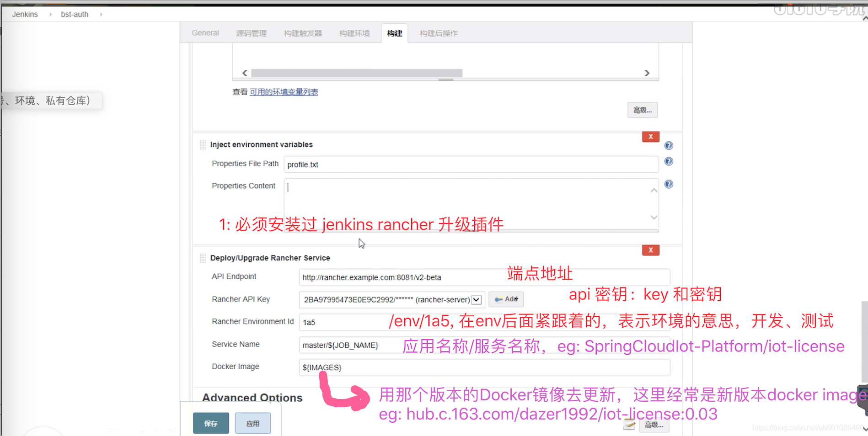Focus Service Name field

484,345
